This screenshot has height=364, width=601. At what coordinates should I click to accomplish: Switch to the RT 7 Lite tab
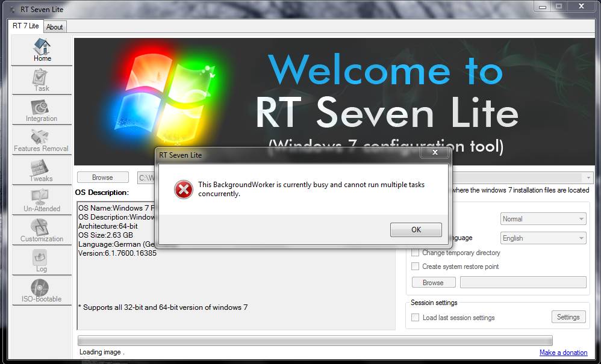(26, 26)
